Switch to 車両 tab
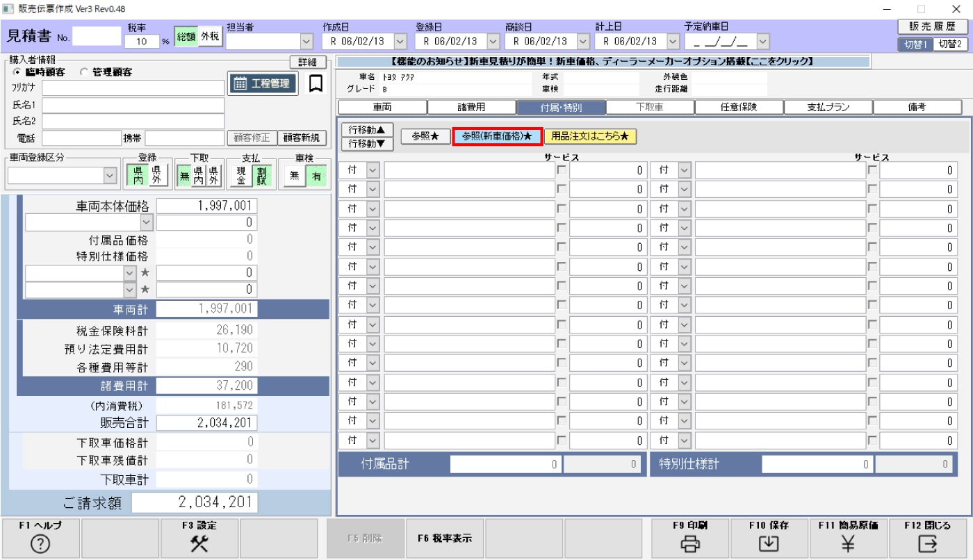This screenshot has width=973, height=560. [382, 108]
